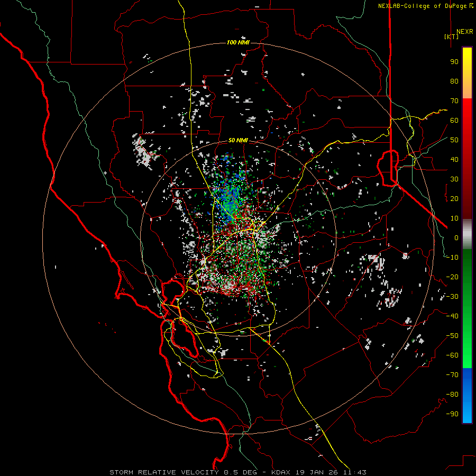
Task: Click the -80 scale value
Action: (452, 395)
